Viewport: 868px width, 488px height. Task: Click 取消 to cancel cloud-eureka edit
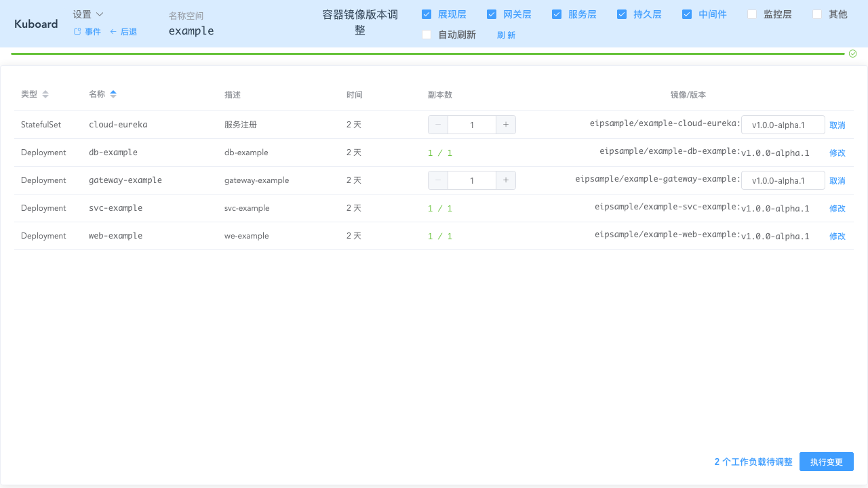[x=837, y=125]
